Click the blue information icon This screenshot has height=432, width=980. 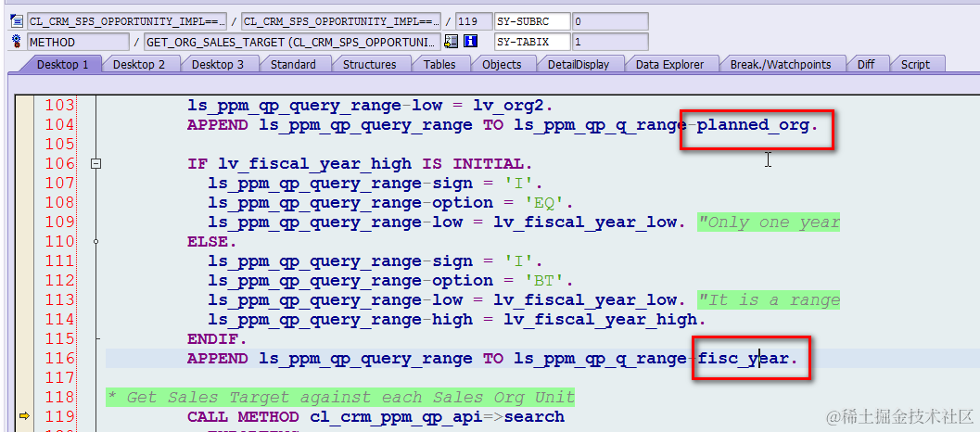pos(471,42)
